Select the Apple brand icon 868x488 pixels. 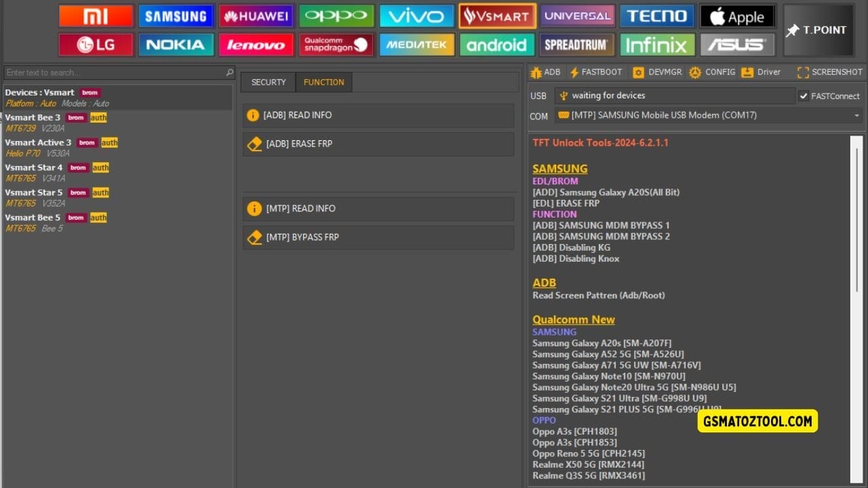click(737, 16)
